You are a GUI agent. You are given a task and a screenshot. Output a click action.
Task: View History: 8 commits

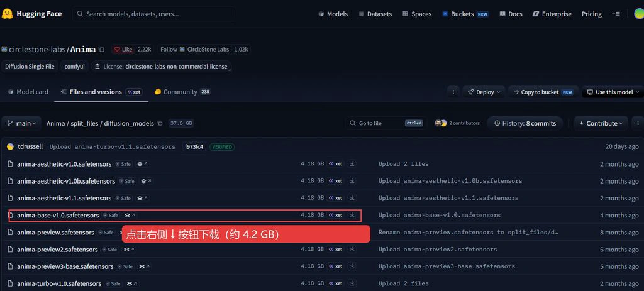click(525, 123)
